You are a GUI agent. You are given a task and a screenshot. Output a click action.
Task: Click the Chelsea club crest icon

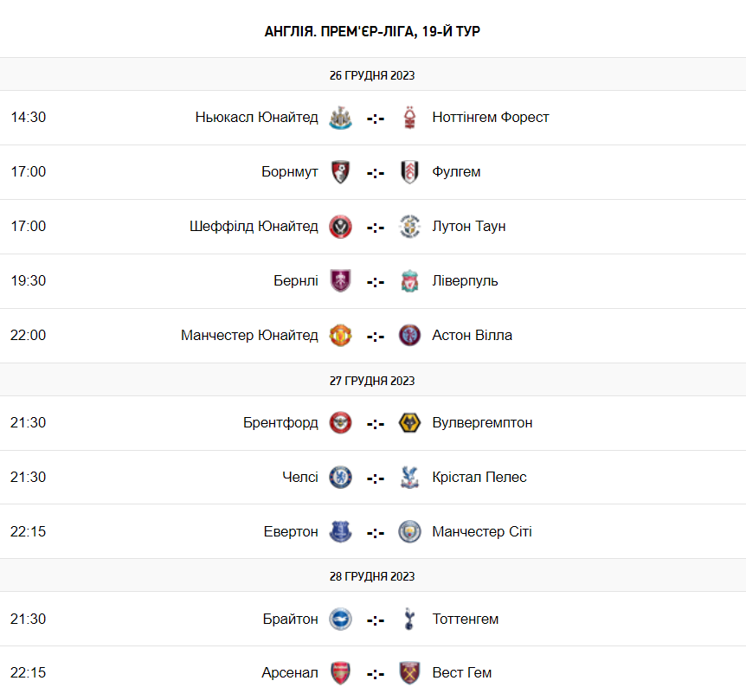click(x=340, y=478)
